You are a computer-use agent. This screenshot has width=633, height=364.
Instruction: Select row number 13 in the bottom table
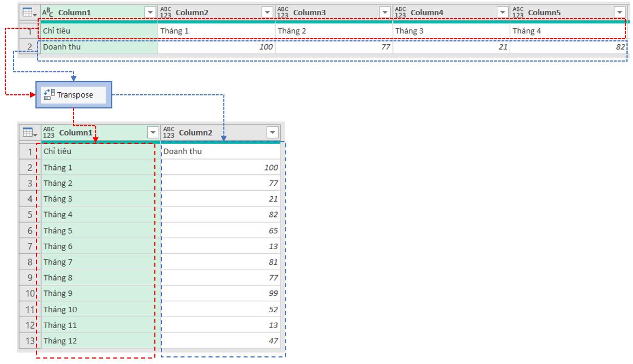[x=30, y=341]
